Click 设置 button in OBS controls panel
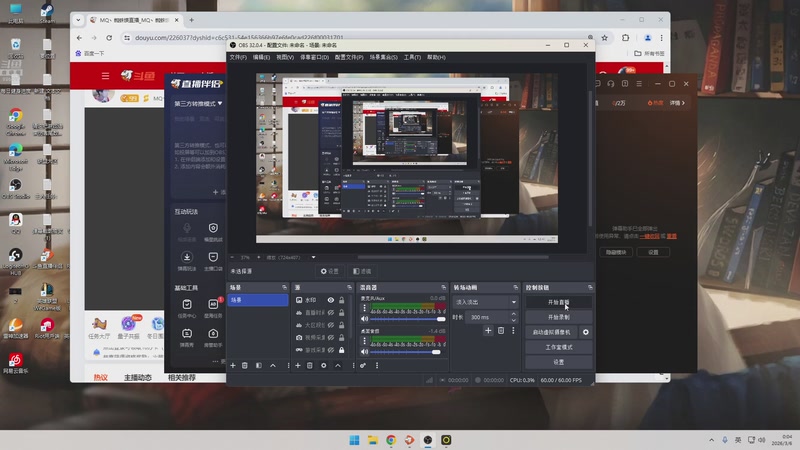Screen dimensions: 800x450 (559, 362)
